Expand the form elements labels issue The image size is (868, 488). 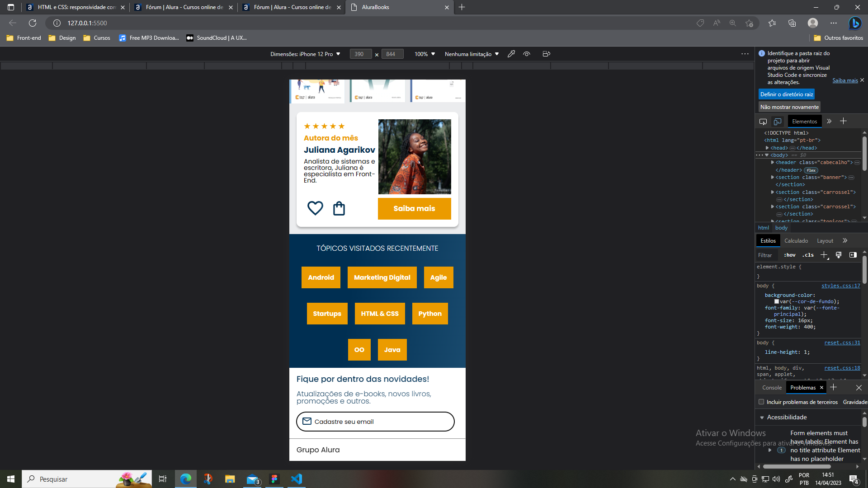pos(770,450)
